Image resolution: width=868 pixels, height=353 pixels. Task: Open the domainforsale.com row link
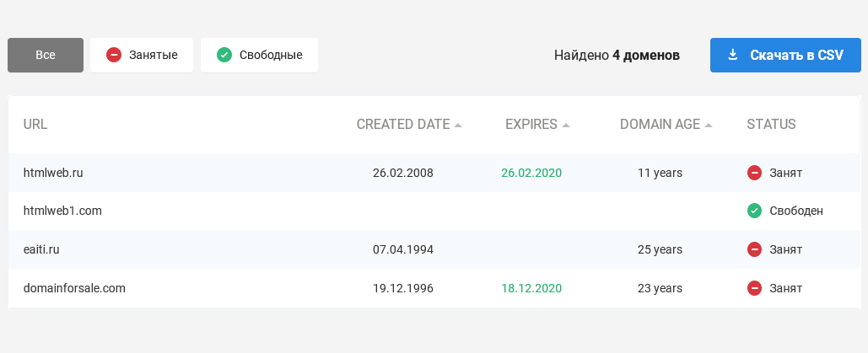tap(74, 288)
